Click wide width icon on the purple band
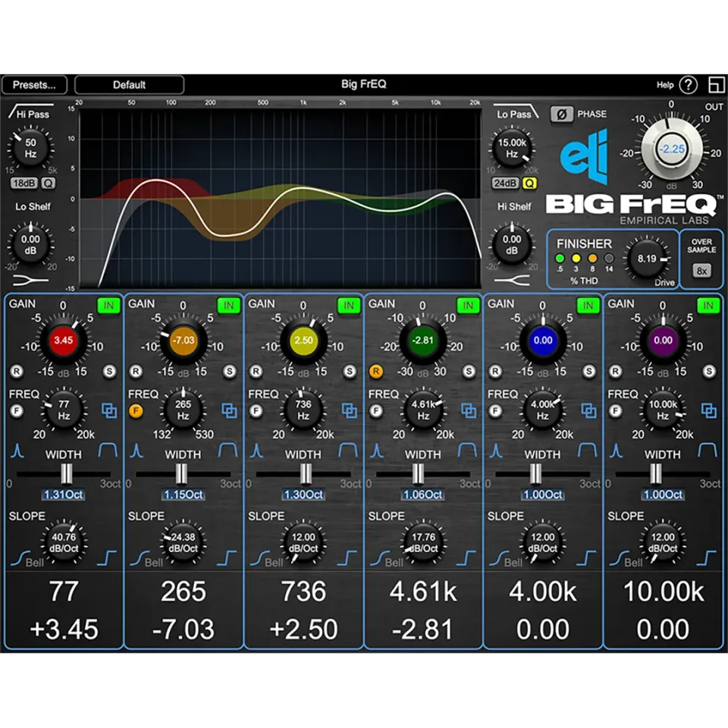The height and width of the screenshot is (728, 728). pyautogui.click(x=708, y=450)
